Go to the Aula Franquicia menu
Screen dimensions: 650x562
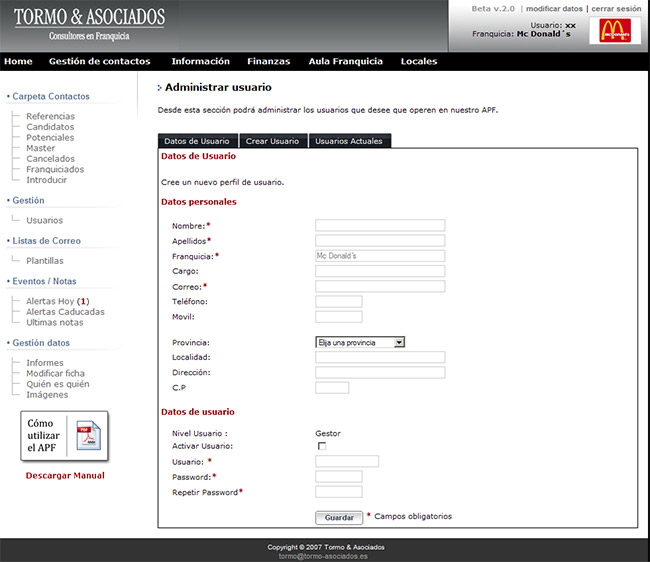point(345,61)
